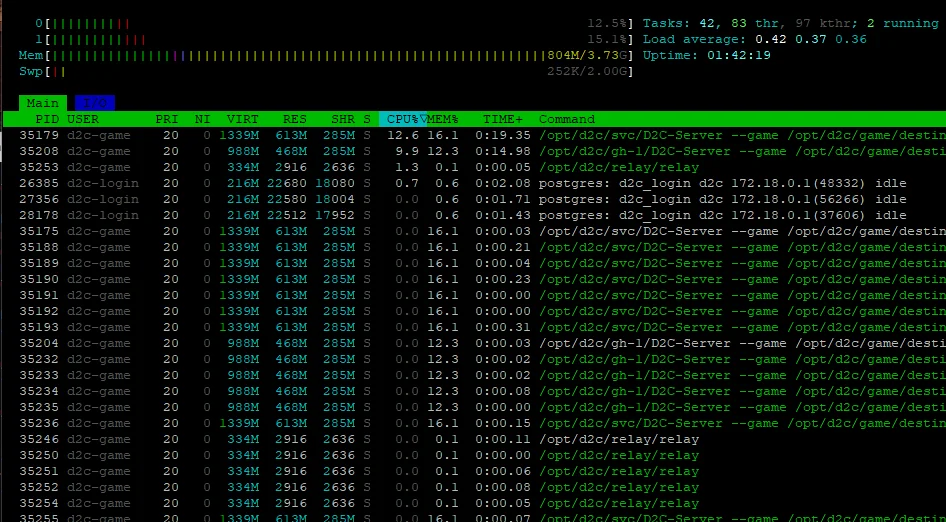Viewport: 946px width, 522px height.
Task: Click the Load average readout
Action: [754, 40]
